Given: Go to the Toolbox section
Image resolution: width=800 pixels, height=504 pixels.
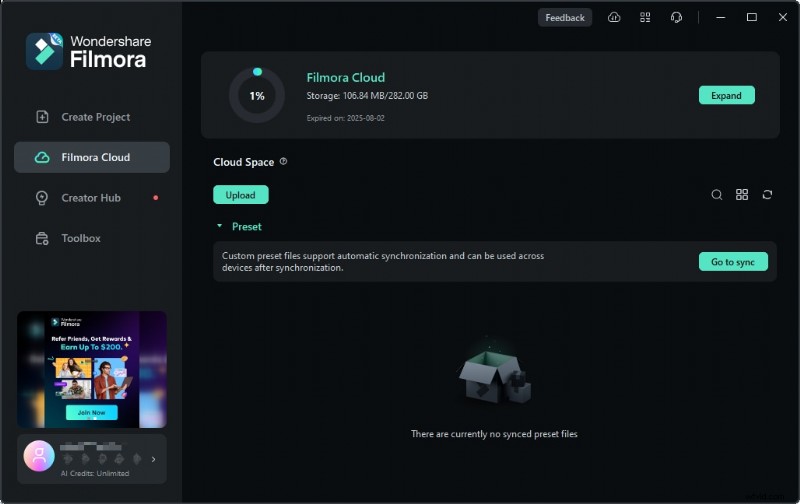Looking at the screenshot, I should pyautogui.click(x=80, y=238).
